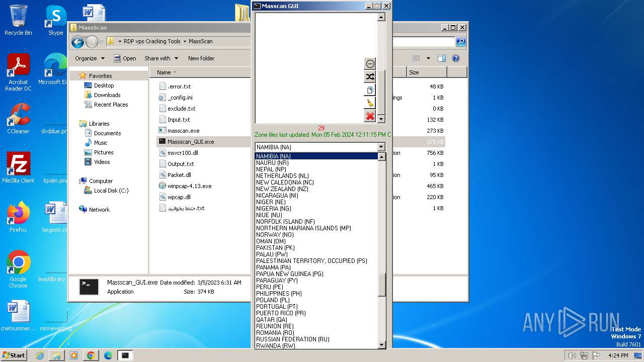Click the copy pages icon in Masscan GUI
This screenshot has height=362, width=644.
click(370, 90)
